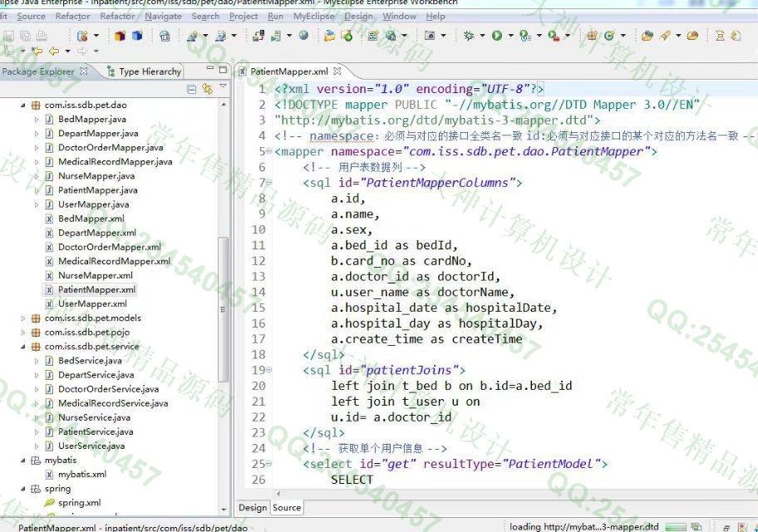Toggle code folding marker at line 5

pyautogui.click(x=268, y=151)
